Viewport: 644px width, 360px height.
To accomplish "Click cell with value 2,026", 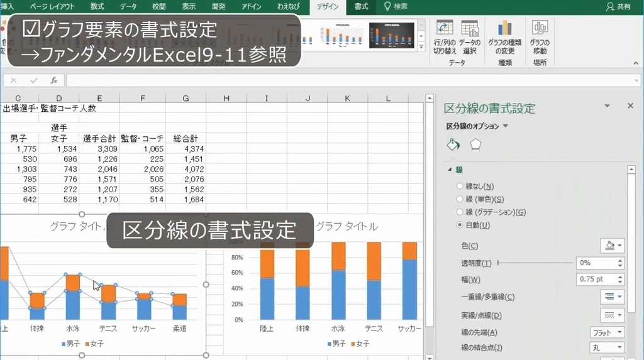I will 143,169.
